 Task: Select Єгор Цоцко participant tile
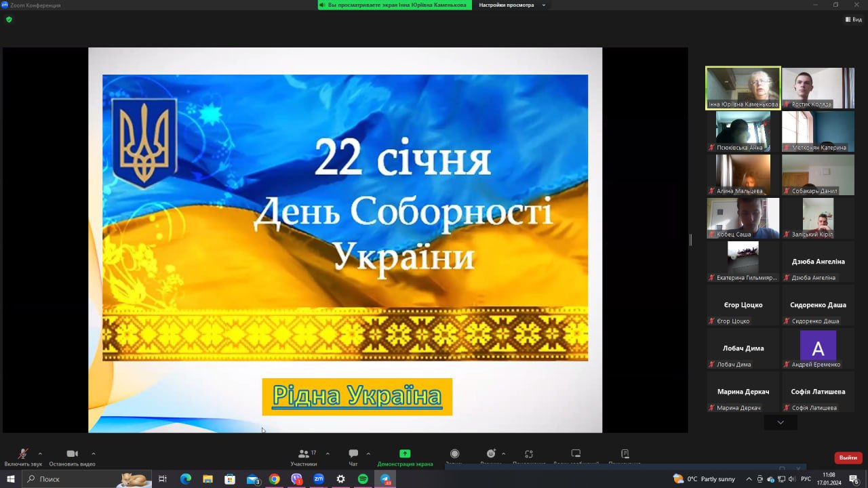click(743, 305)
